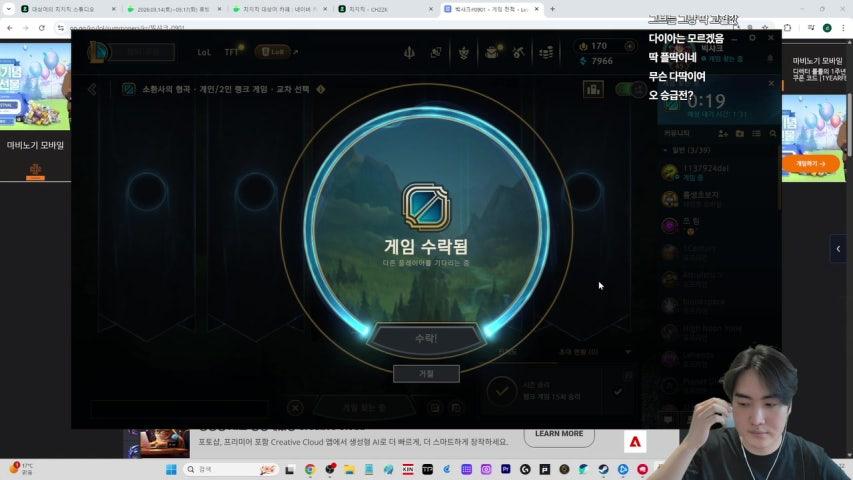
Task: Click the ranked queue map icon in the lobby header
Action: [x=128, y=89]
